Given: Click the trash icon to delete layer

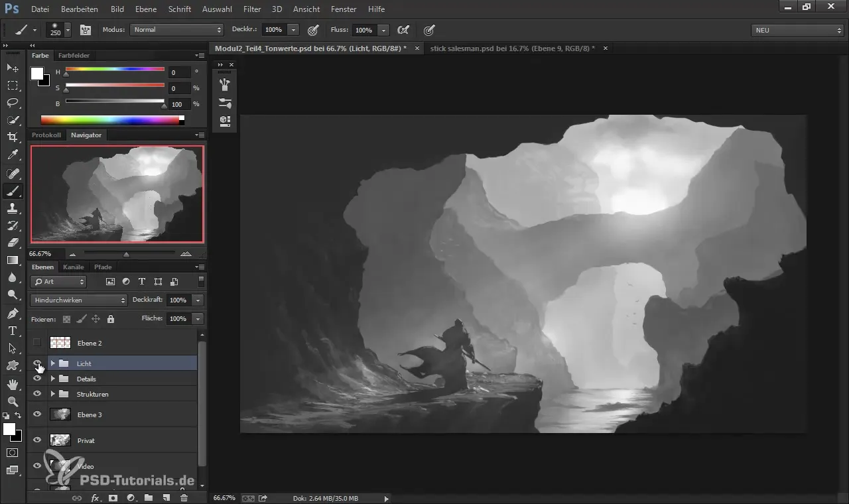Looking at the screenshot, I should pyautogui.click(x=184, y=497).
